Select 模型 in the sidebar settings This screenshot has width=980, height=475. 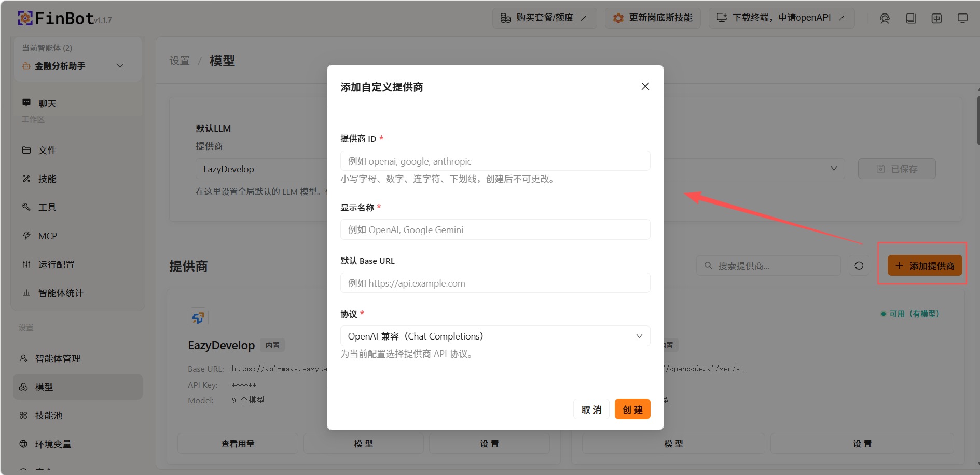point(77,387)
